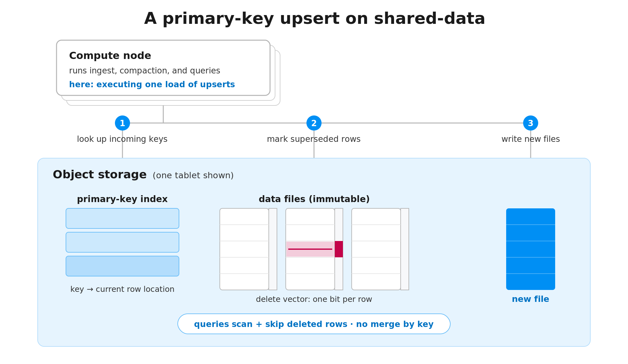Click the 'new file' blue label
The height and width of the screenshot is (364, 628).
[531, 299]
